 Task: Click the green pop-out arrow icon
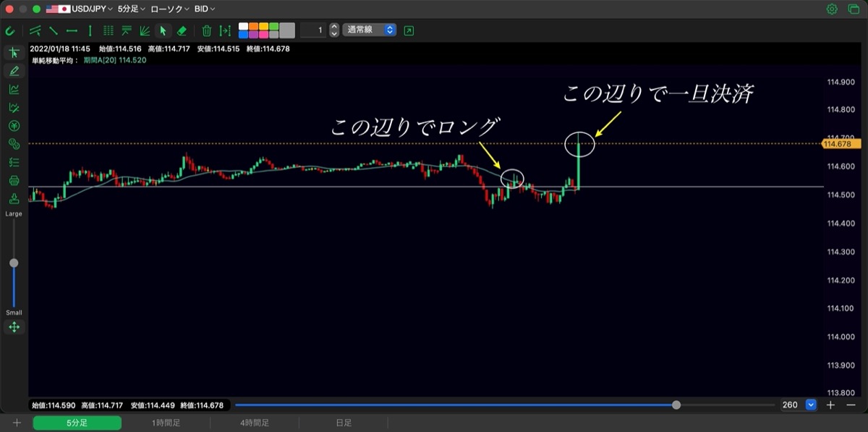409,30
